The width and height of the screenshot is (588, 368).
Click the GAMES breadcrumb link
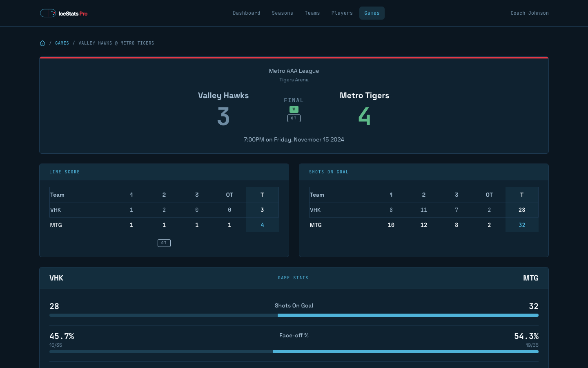[62, 43]
